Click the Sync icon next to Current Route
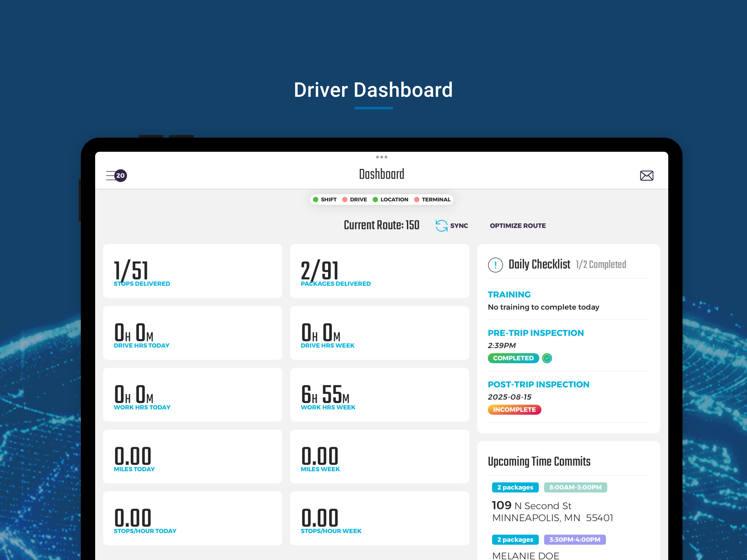 coord(441,225)
